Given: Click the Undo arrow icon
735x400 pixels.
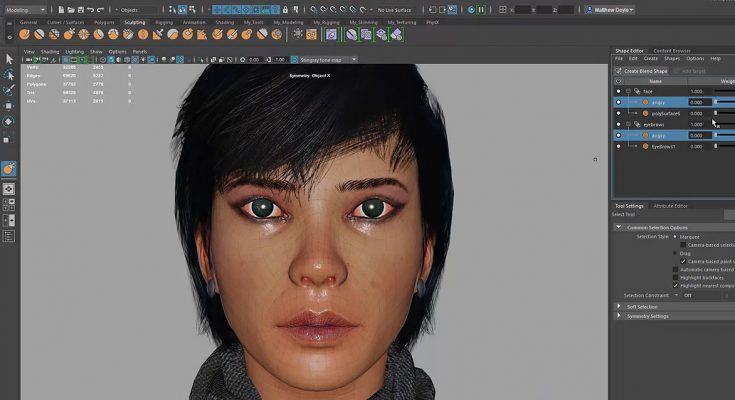Looking at the screenshot, I should [90, 9].
